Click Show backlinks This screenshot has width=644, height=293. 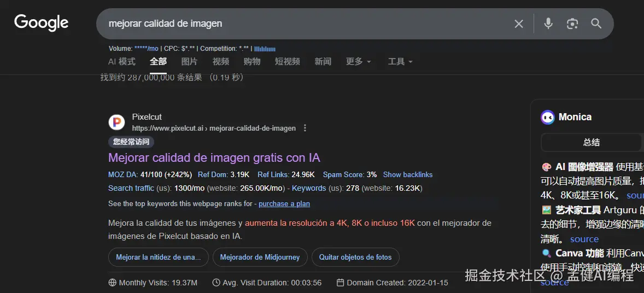408,174
